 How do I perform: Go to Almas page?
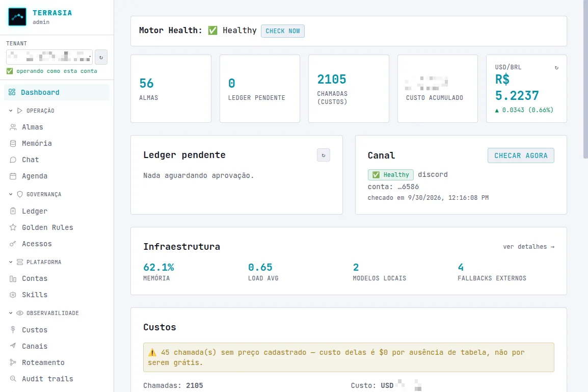(x=57, y=127)
